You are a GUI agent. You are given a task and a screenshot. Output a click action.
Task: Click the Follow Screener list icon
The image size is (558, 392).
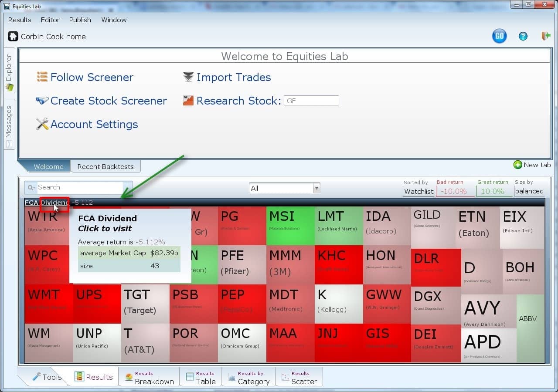[42, 77]
